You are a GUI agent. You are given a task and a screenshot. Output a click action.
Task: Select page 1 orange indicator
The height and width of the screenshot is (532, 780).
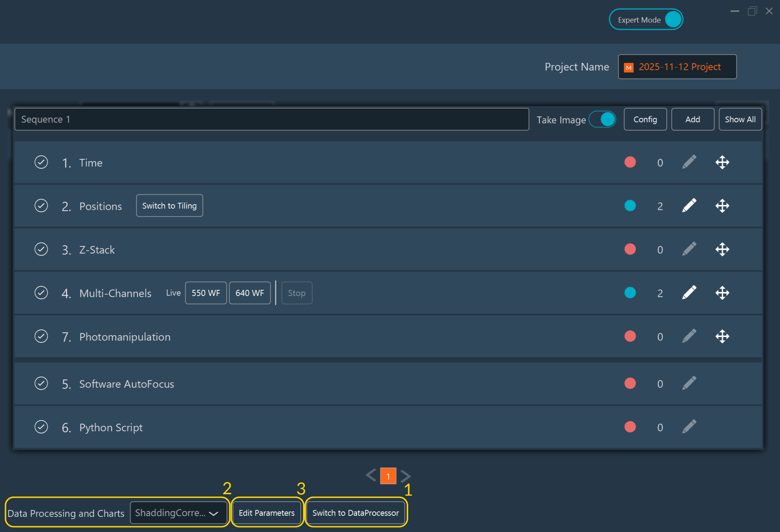click(388, 476)
